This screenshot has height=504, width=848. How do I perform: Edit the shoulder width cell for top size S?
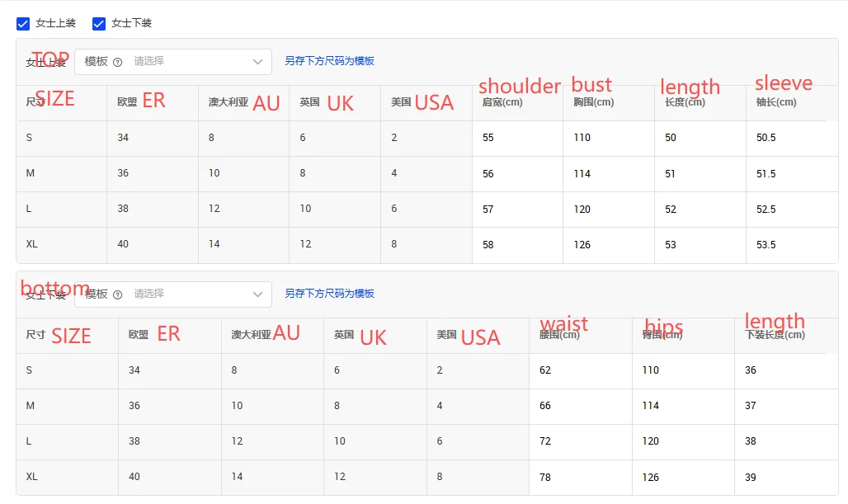517,138
